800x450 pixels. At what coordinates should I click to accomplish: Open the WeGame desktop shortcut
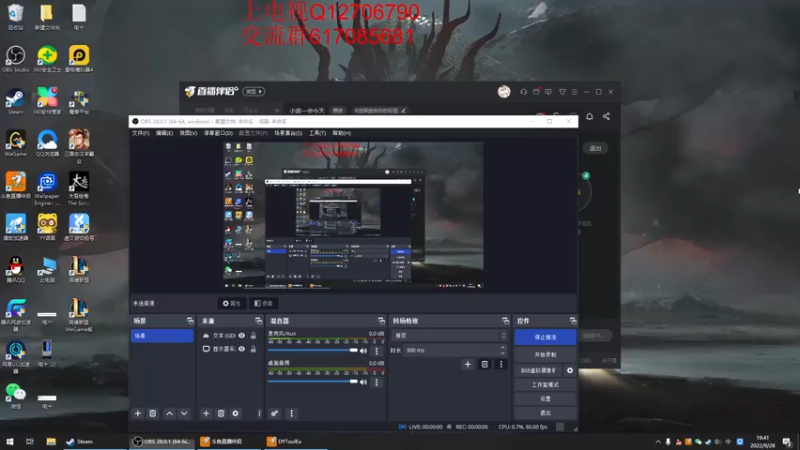[x=15, y=143]
